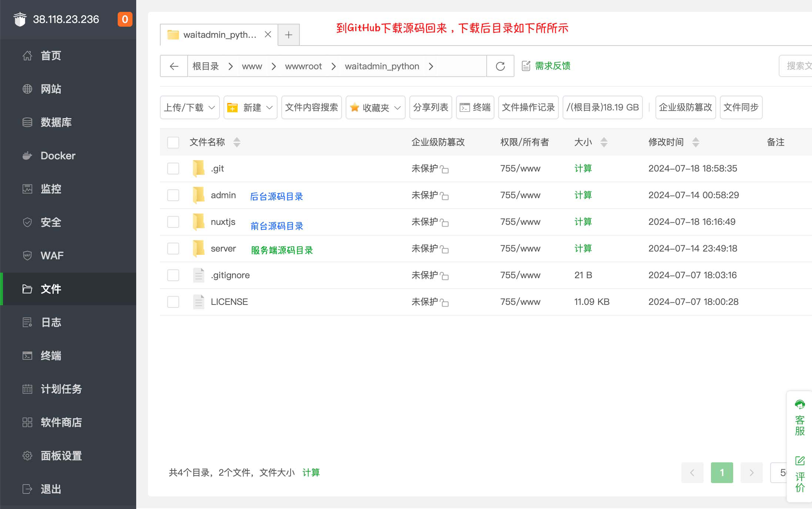Open the 网站 menu label in sidebar

click(51, 89)
